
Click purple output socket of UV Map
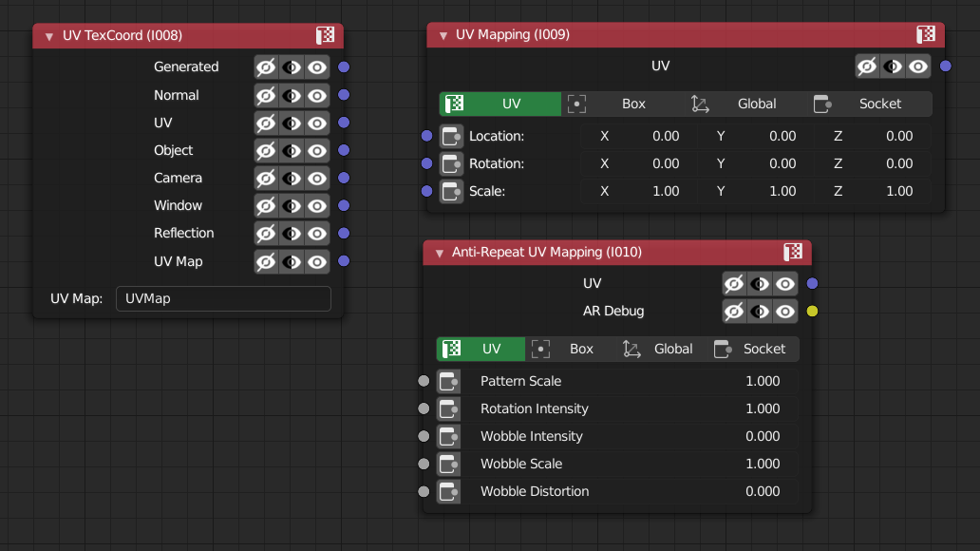click(344, 261)
